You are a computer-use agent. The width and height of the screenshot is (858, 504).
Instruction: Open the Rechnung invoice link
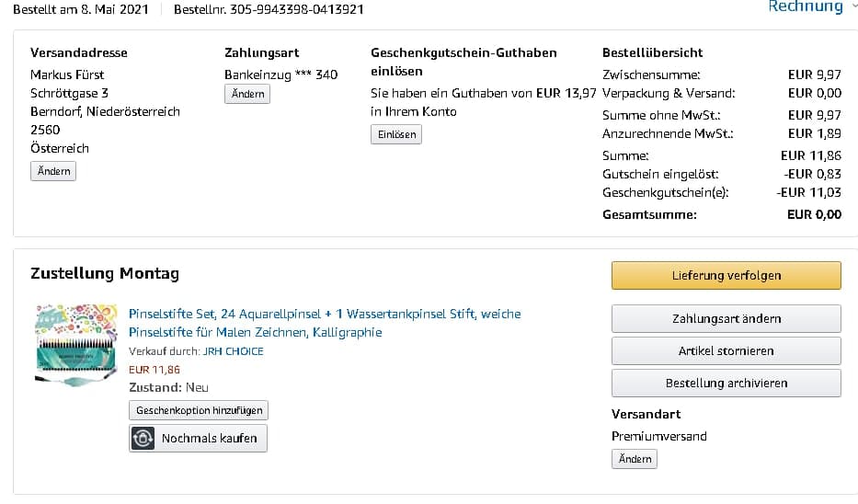tap(805, 7)
